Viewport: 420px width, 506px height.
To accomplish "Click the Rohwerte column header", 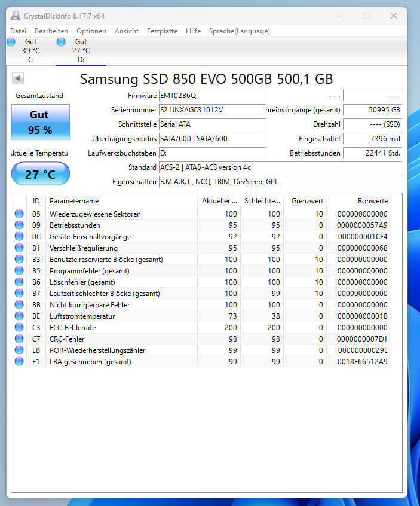I will point(359,201).
